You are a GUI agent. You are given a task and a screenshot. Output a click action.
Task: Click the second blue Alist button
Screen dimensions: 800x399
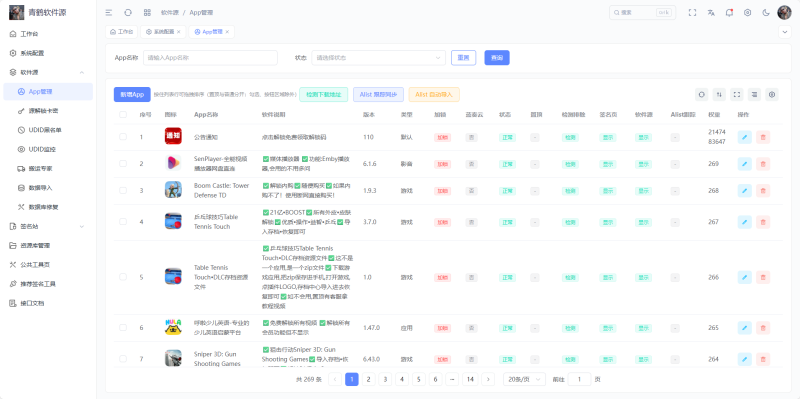(379, 94)
